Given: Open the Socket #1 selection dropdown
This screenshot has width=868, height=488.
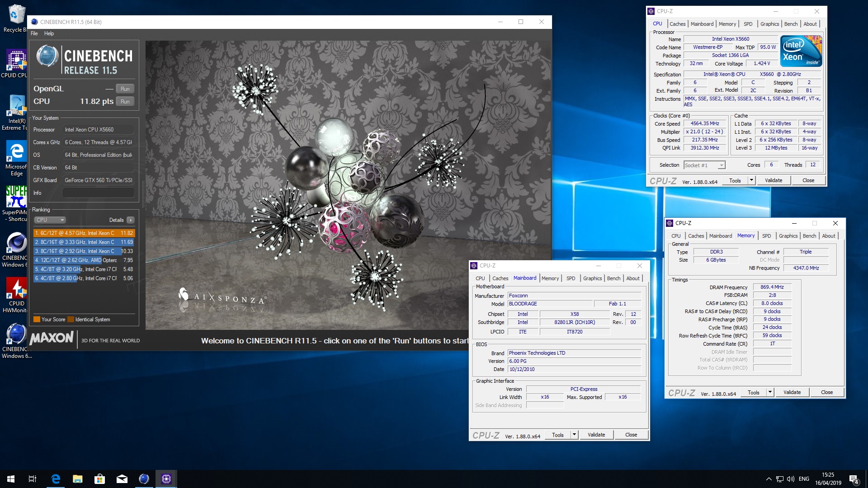Looking at the screenshot, I should [x=704, y=165].
